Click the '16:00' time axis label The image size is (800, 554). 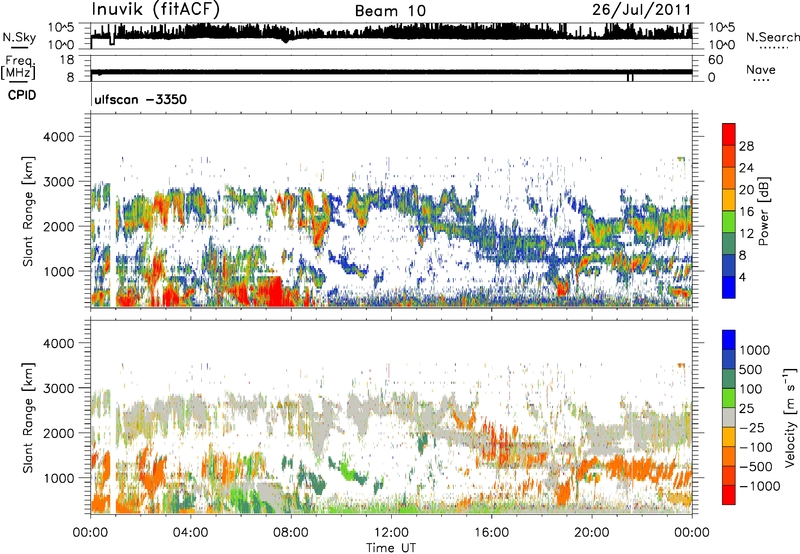tap(492, 533)
